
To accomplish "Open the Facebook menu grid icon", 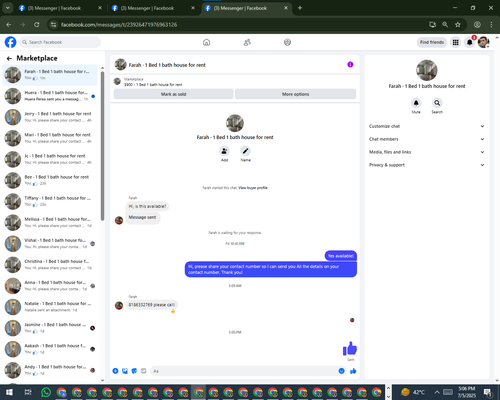I will tap(455, 42).
